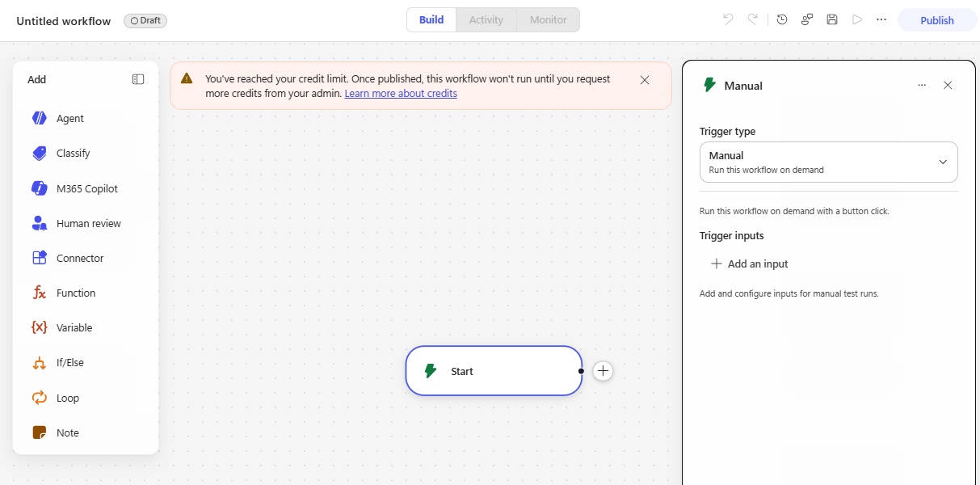Close the Manual trigger panel

point(948,85)
